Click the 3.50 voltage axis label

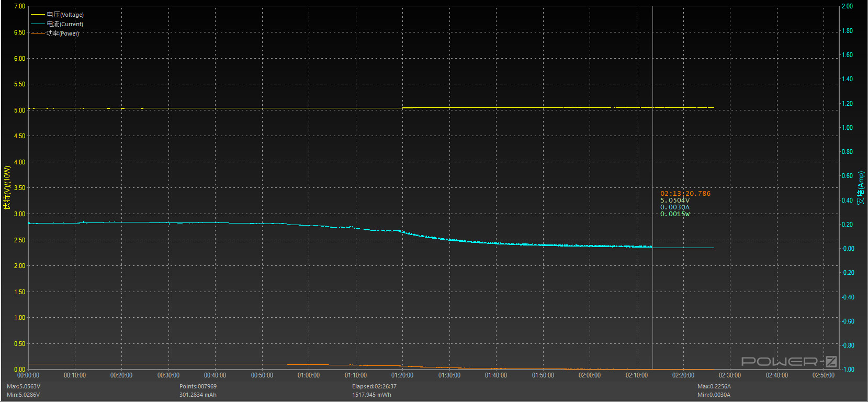(x=19, y=188)
